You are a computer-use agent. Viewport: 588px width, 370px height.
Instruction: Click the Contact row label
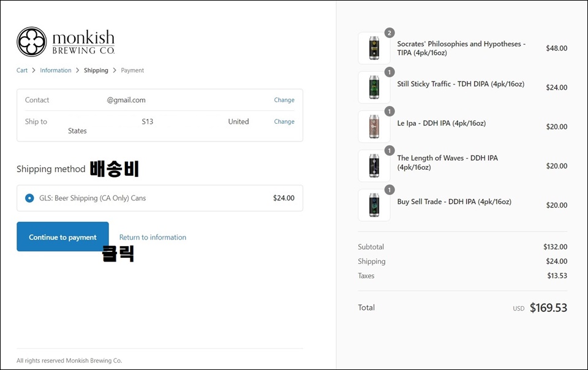click(37, 100)
